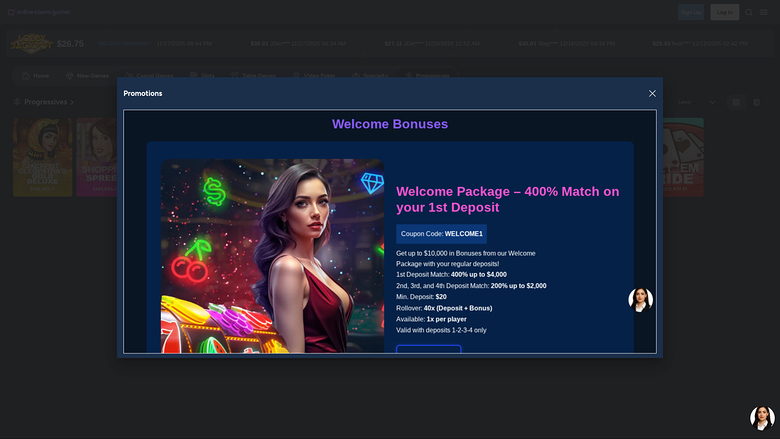Click the search magnifier icon in the header
This screenshot has height=439, width=780.
pos(749,12)
